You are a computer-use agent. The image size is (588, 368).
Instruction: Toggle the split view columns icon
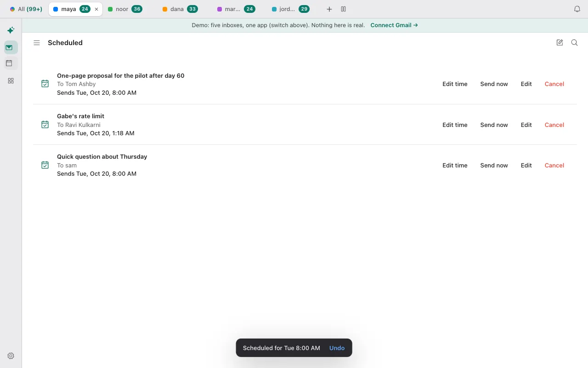pyautogui.click(x=343, y=9)
